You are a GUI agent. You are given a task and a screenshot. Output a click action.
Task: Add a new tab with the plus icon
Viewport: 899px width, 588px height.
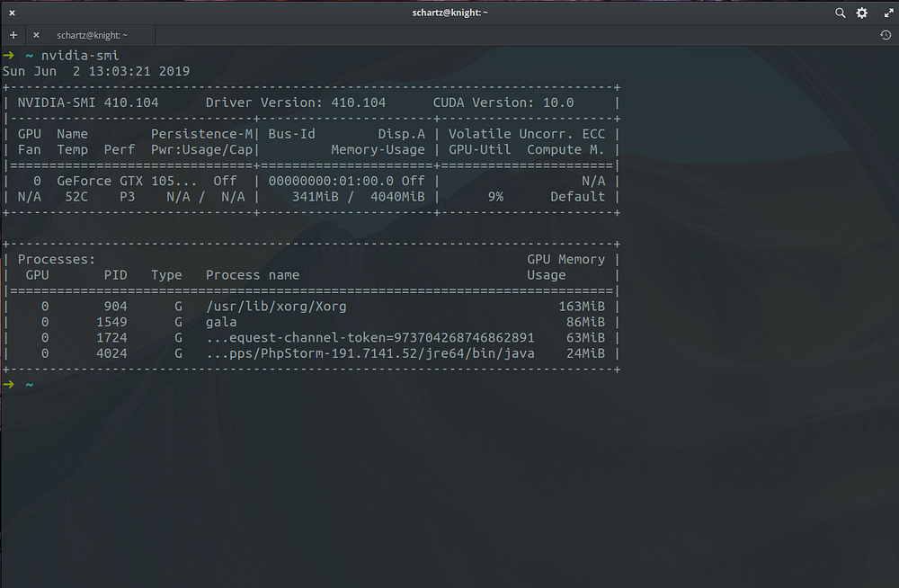point(13,35)
